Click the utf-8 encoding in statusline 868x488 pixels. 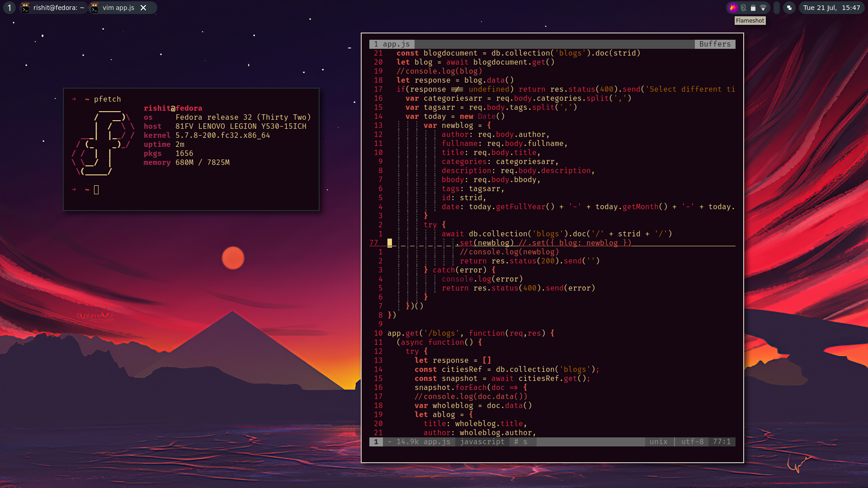click(692, 441)
